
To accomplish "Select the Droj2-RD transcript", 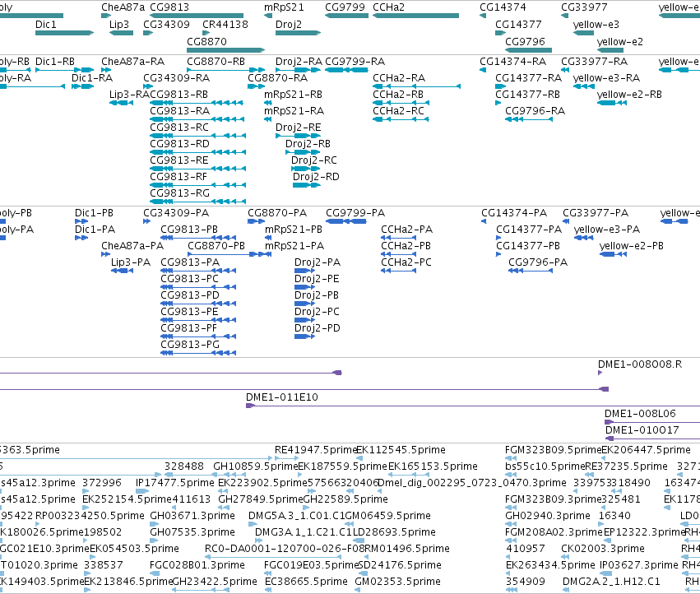I will pos(307,185).
